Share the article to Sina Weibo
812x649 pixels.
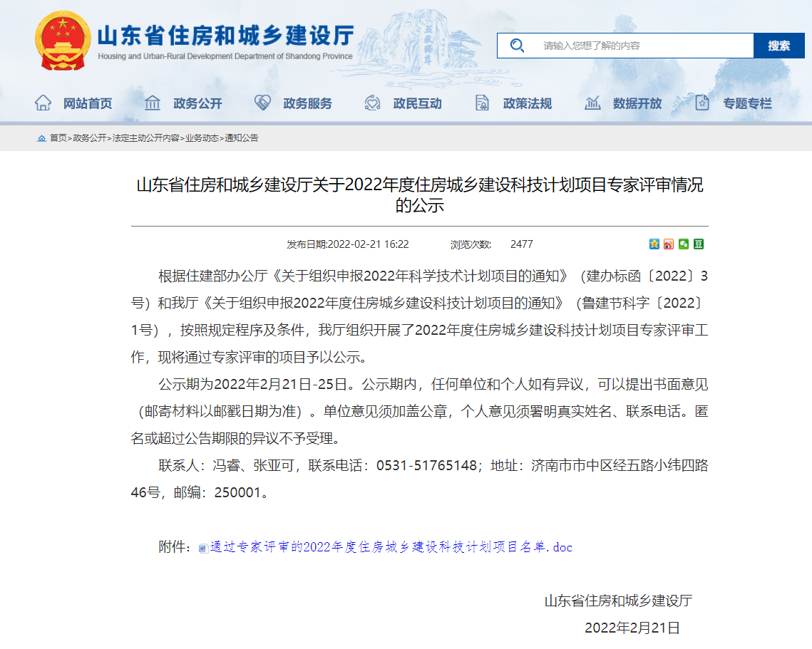[668, 244]
